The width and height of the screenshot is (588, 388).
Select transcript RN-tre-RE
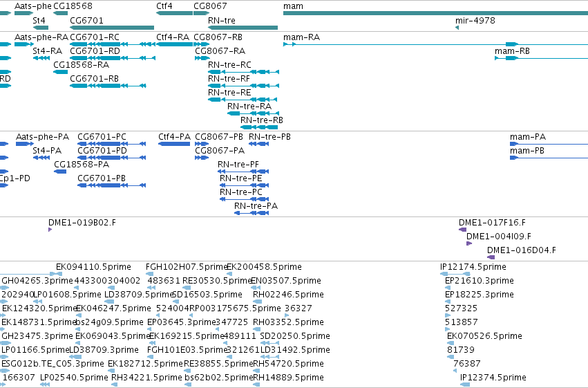(x=243, y=100)
